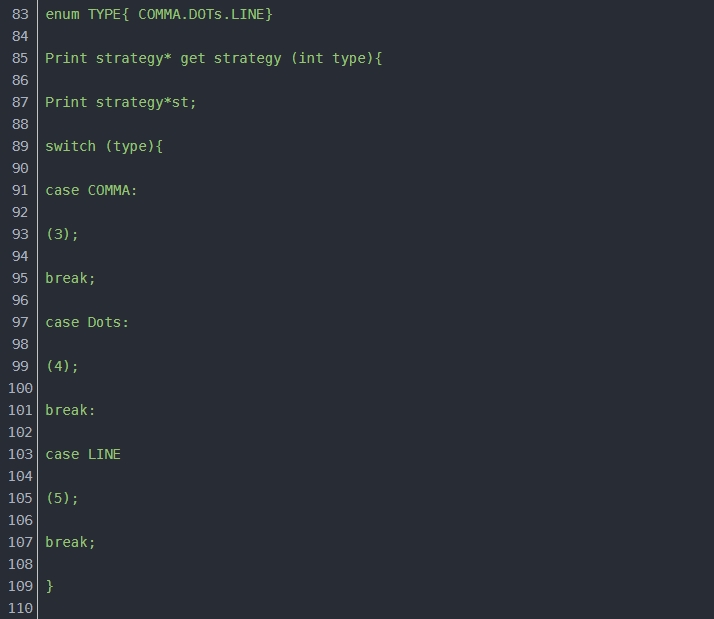Select line number 85 in the gutter

[20, 58]
